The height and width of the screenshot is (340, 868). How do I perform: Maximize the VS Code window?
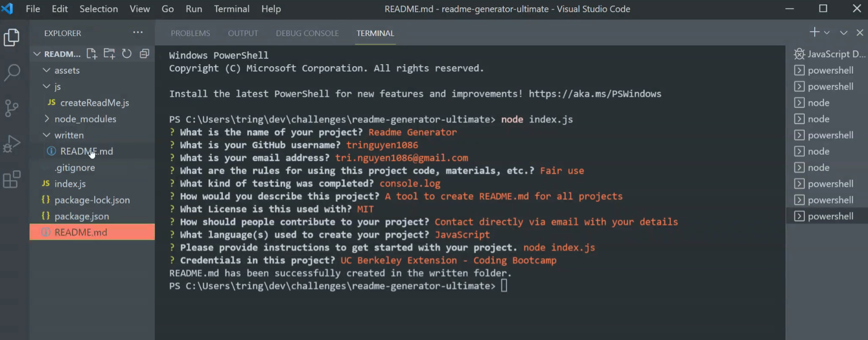[823, 9]
